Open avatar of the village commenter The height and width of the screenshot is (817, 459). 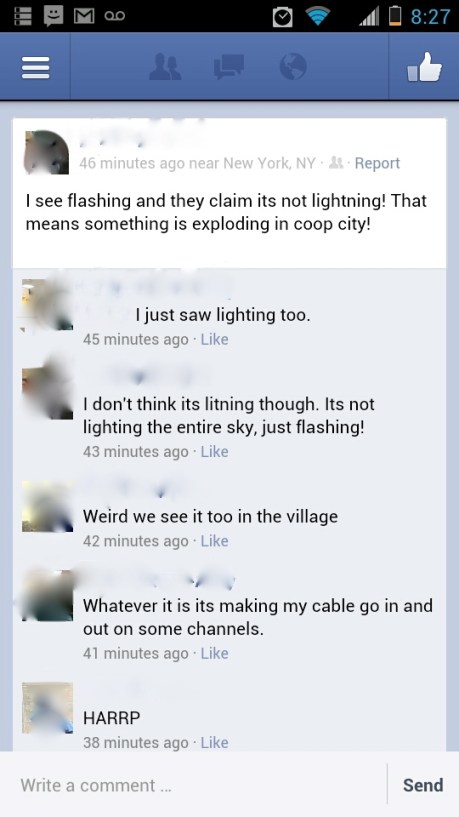click(x=47, y=506)
